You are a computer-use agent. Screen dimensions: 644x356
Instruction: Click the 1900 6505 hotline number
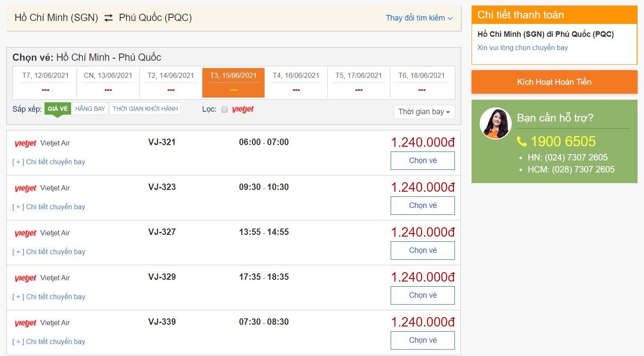pyautogui.click(x=563, y=141)
